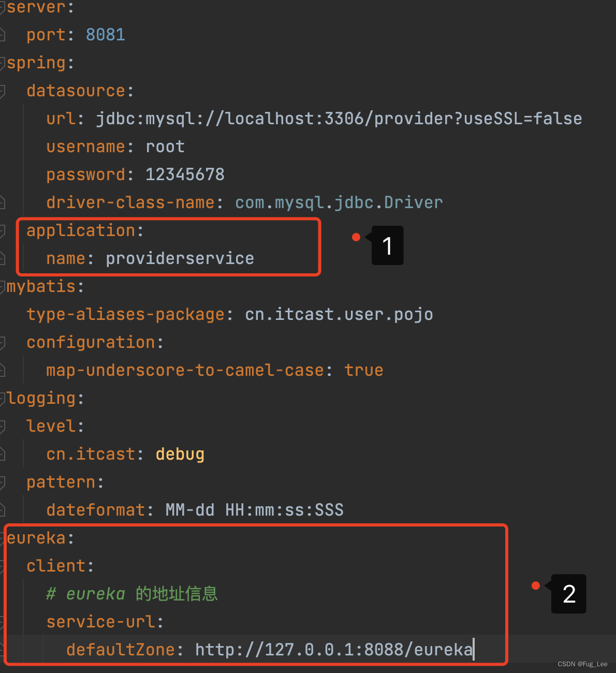Click the providerservice name value
This screenshot has width=616, height=673.
(x=180, y=258)
